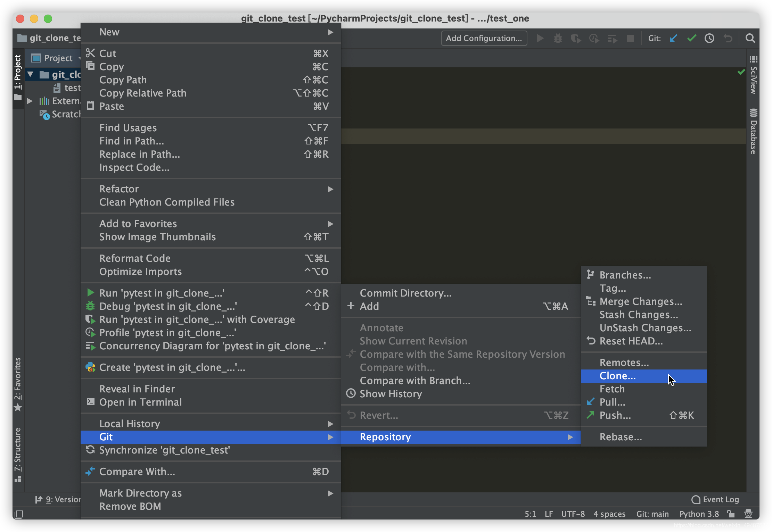Select Show History in Git submenu
The image size is (772, 532).
[461, 394]
